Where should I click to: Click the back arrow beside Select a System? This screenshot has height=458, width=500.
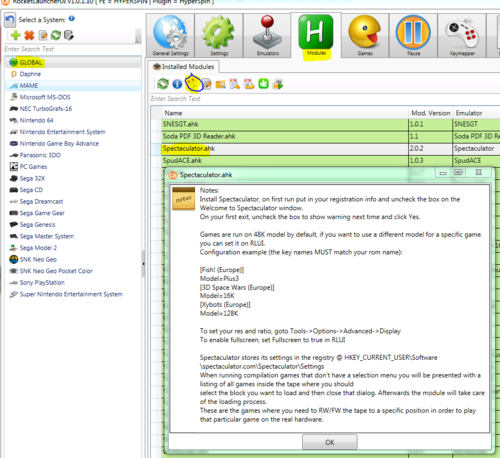(10, 20)
